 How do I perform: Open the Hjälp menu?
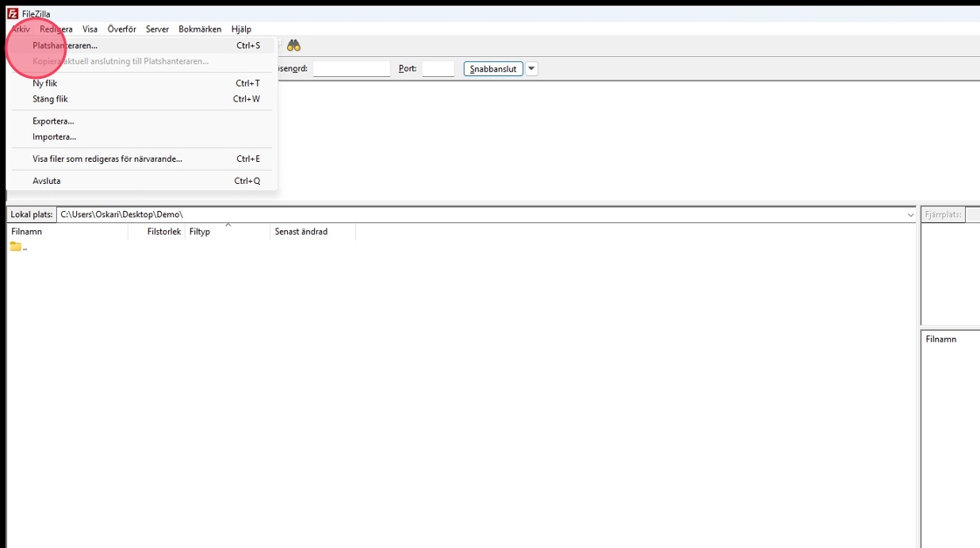tap(241, 29)
